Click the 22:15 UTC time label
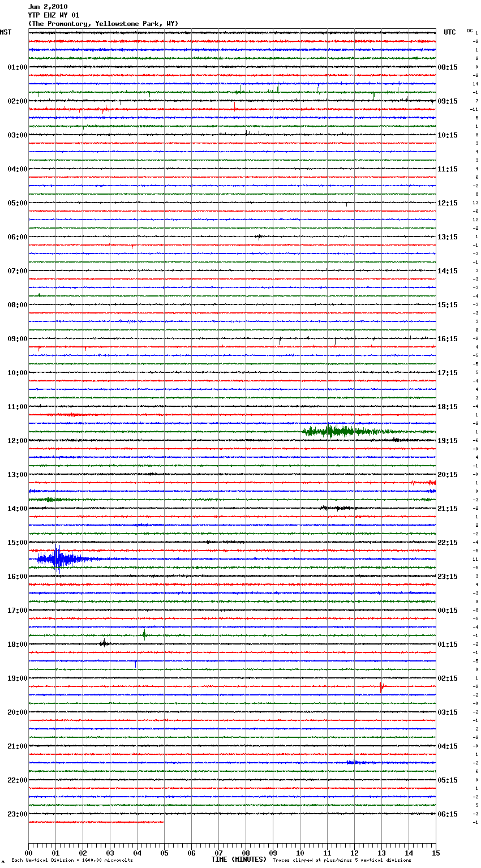481x868 pixels. 448,543
